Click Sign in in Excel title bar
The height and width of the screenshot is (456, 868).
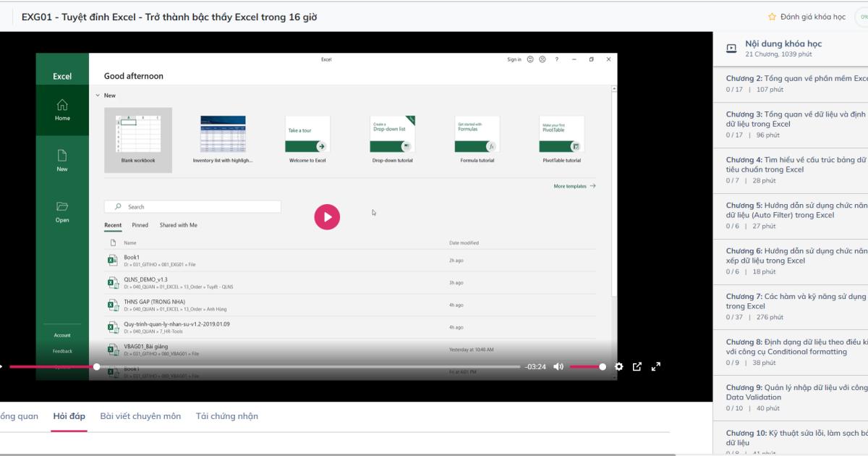[x=514, y=59]
